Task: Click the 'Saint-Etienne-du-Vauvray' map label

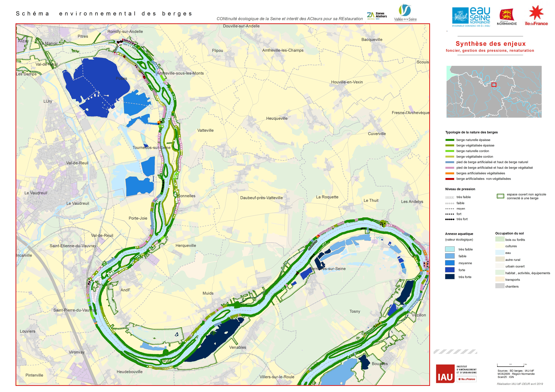Action: [73, 246]
